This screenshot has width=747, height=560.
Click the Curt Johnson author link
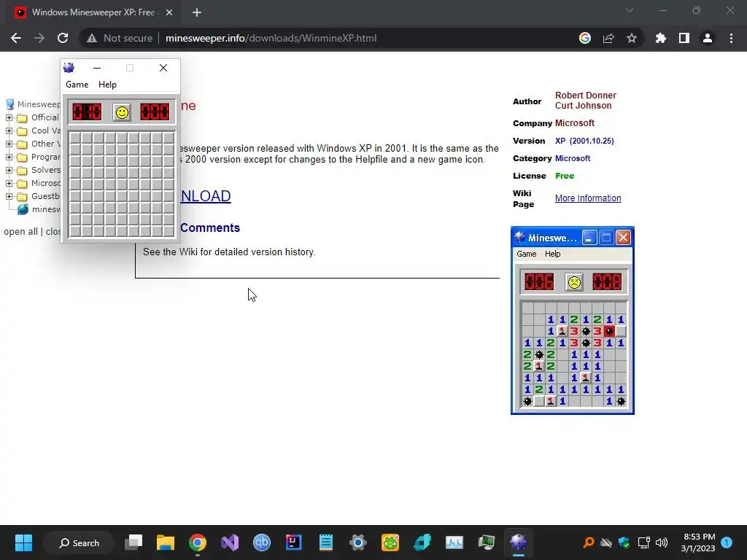click(583, 106)
